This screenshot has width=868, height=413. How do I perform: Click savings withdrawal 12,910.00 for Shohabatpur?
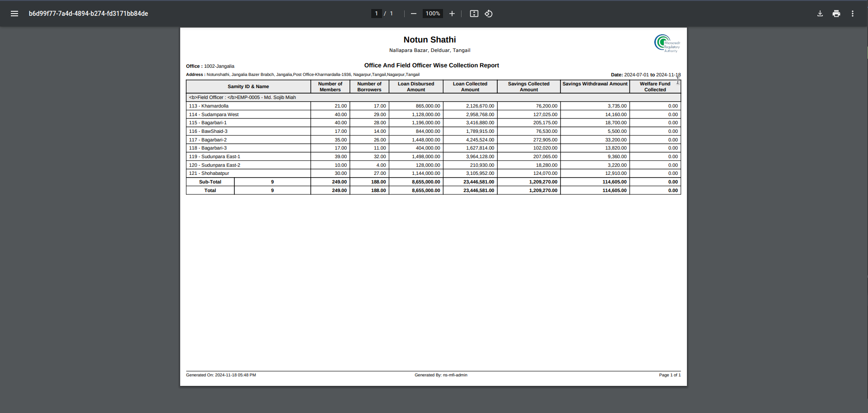click(616, 174)
